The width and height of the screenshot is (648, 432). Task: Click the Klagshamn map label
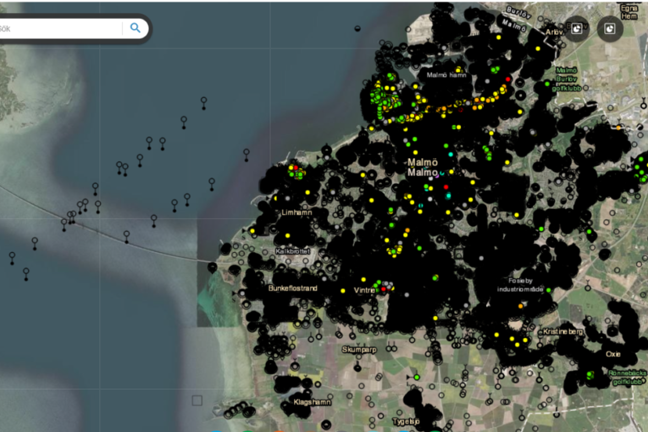pos(312,402)
